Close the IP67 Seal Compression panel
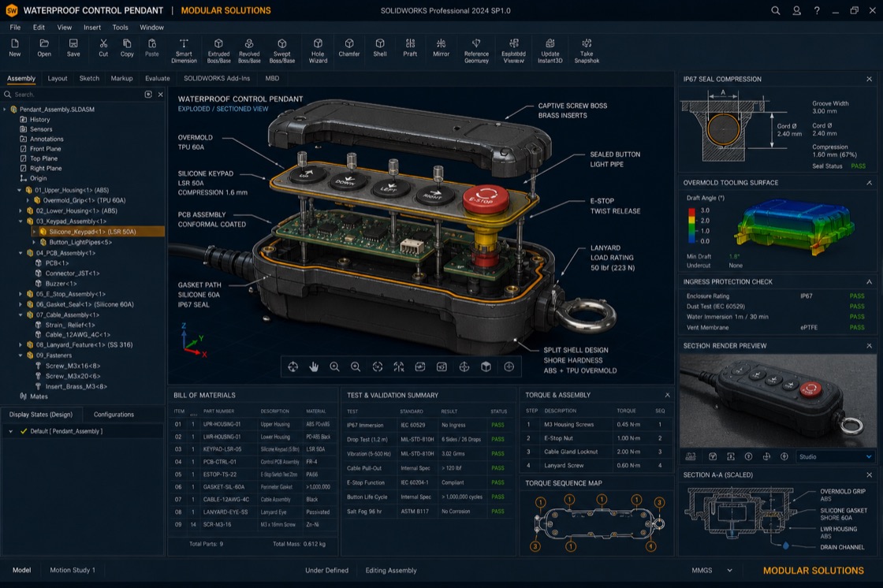Viewport: 883px width, 588px height. [x=869, y=80]
